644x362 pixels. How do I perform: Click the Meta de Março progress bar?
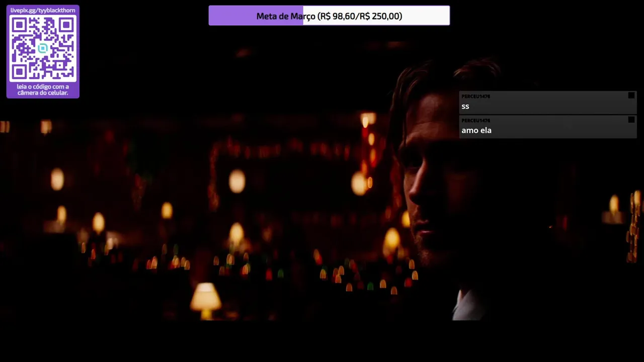(x=329, y=16)
